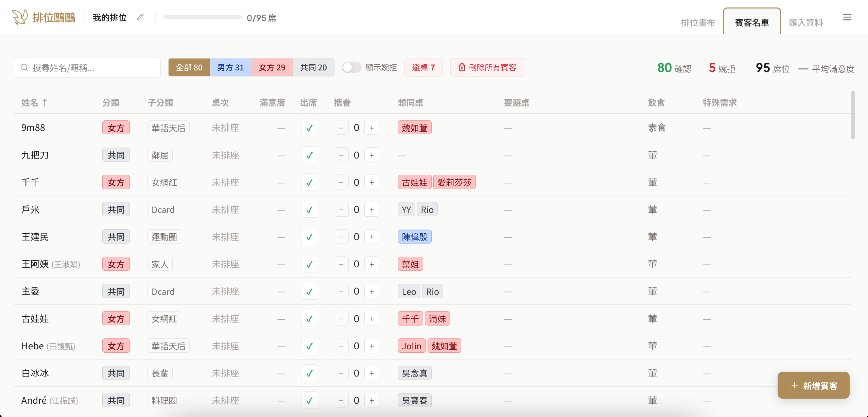Click the pencil icon to rename 我的排位

pyautogui.click(x=140, y=17)
